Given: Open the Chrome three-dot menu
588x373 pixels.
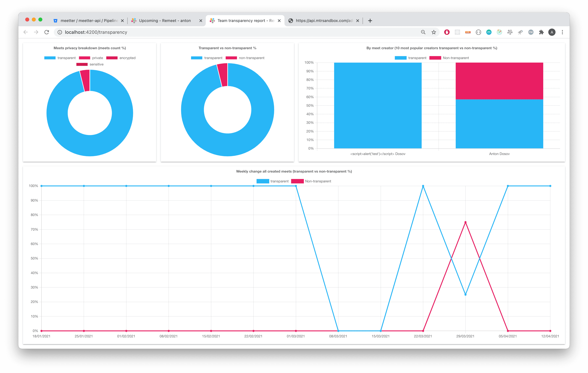Looking at the screenshot, I should [x=562, y=32].
